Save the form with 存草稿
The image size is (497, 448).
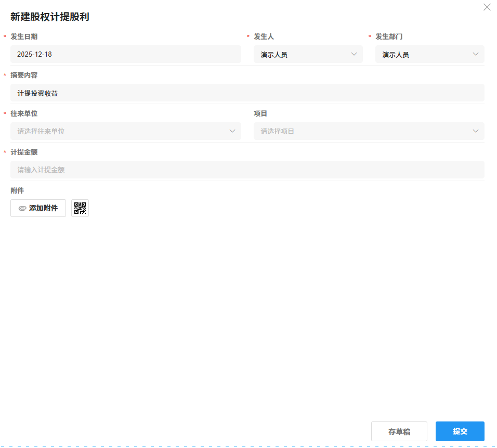(x=399, y=431)
